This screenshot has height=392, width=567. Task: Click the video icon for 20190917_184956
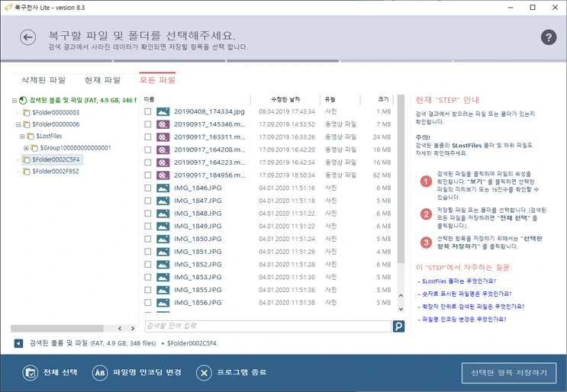(x=163, y=175)
